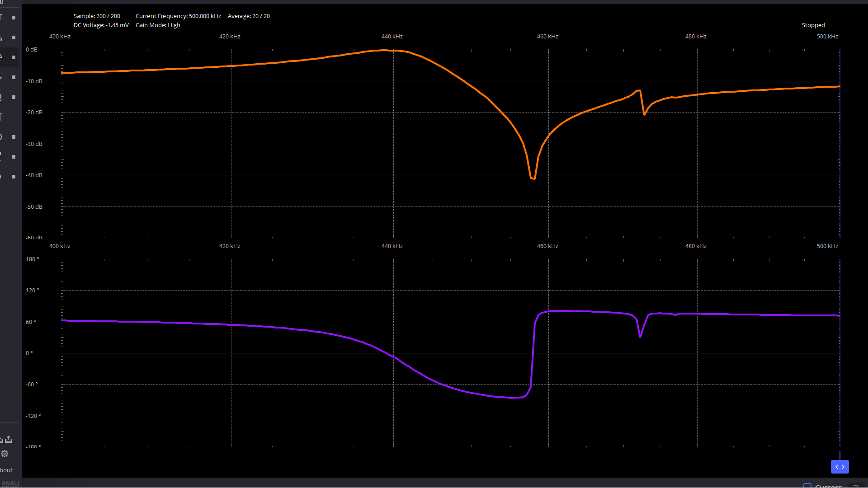Open Preferences via the gear icon

[x=5, y=454]
